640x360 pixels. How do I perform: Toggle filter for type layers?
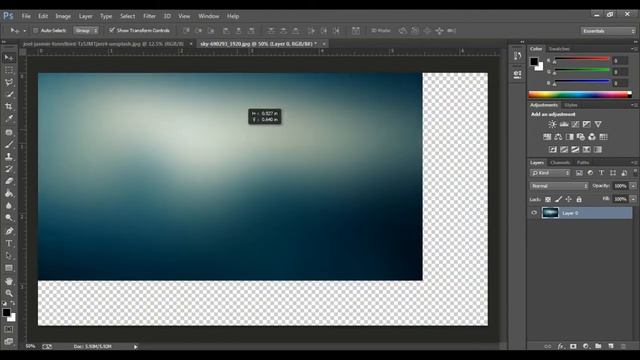click(x=601, y=173)
